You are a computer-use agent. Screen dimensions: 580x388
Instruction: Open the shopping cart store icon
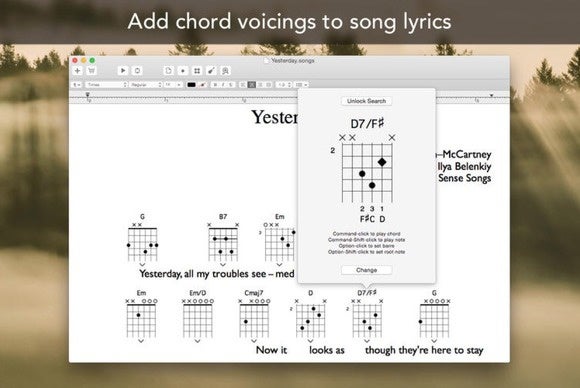point(91,71)
